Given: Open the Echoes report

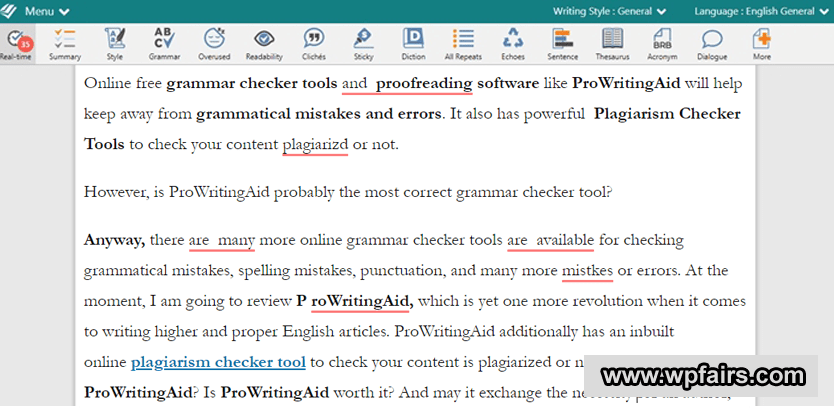Looking at the screenshot, I should coord(513,44).
